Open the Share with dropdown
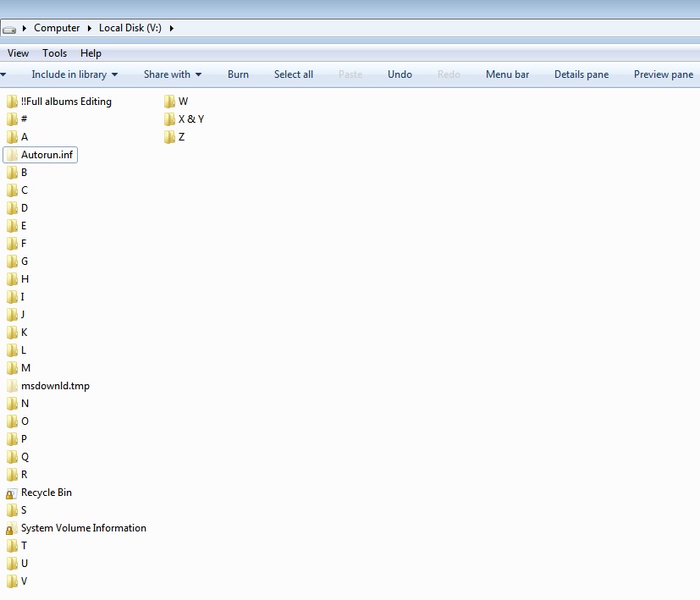This screenshot has width=700, height=600. [173, 74]
